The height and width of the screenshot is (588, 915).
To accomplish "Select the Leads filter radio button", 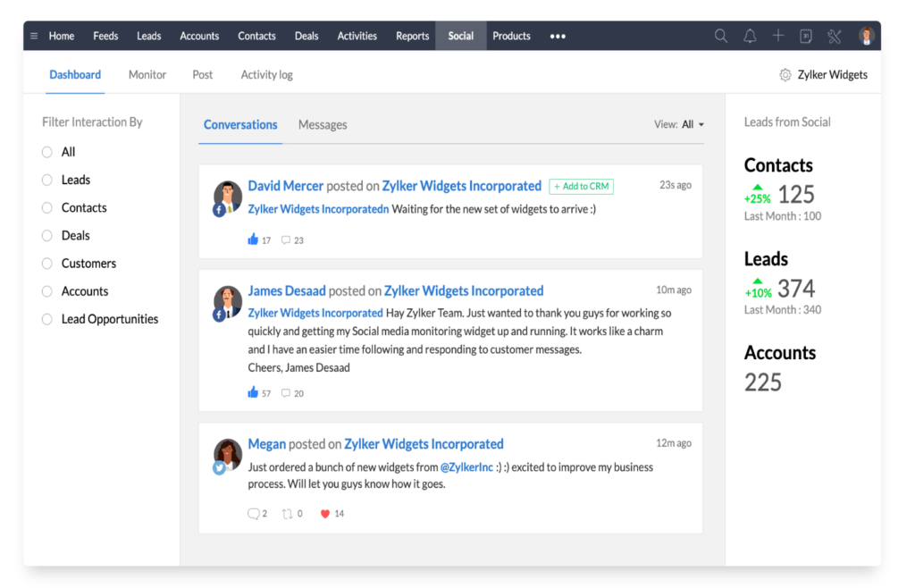I will (x=46, y=180).
